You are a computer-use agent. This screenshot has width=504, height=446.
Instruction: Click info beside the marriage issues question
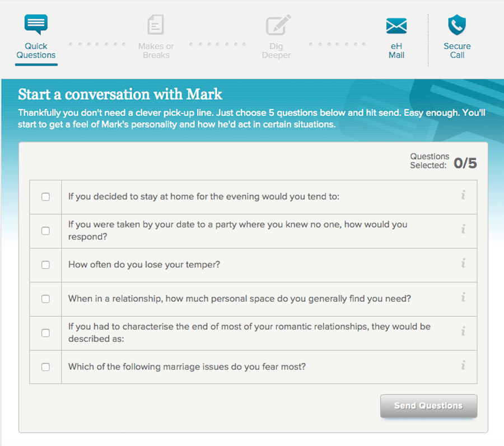pyautogui.click(x=463, y=366)
